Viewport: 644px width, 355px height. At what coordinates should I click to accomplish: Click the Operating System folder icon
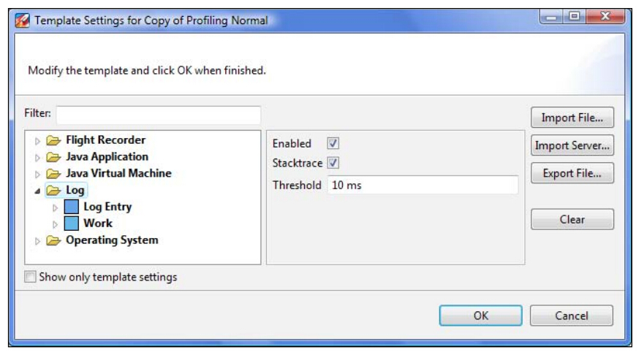pos(53,240)
